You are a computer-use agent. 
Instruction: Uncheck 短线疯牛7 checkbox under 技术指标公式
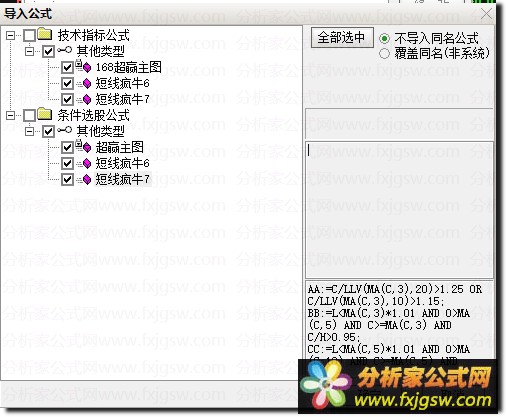[67, 99]
